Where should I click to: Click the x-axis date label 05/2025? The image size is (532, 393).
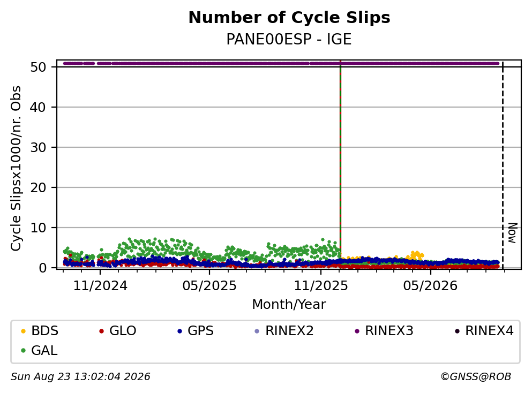click(209, 286)
